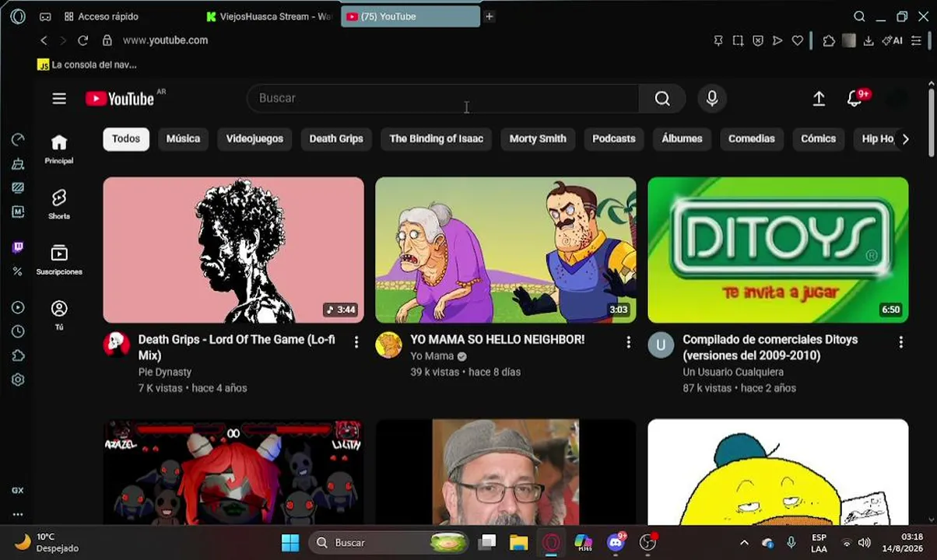Select the Death Grips filter chip

[x=336, y=139]
